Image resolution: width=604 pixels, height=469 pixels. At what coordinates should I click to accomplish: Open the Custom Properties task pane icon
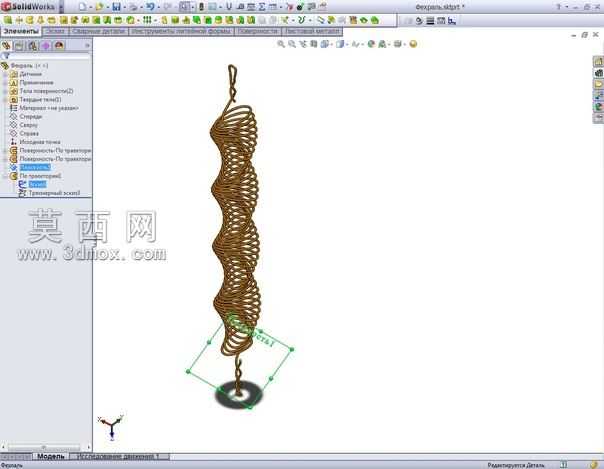tap(598, 118)
